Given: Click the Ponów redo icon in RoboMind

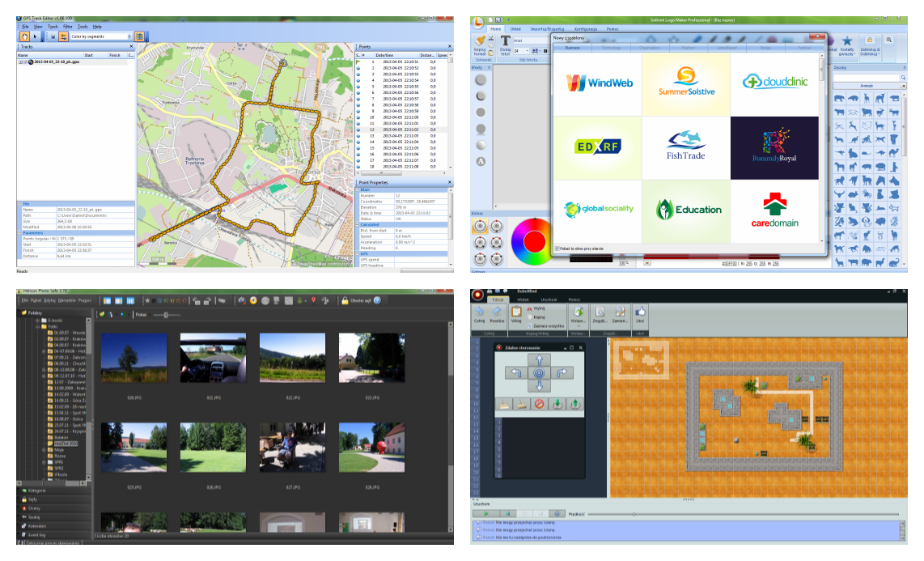Looking at the screenshot, I should (x=498, y=311).
